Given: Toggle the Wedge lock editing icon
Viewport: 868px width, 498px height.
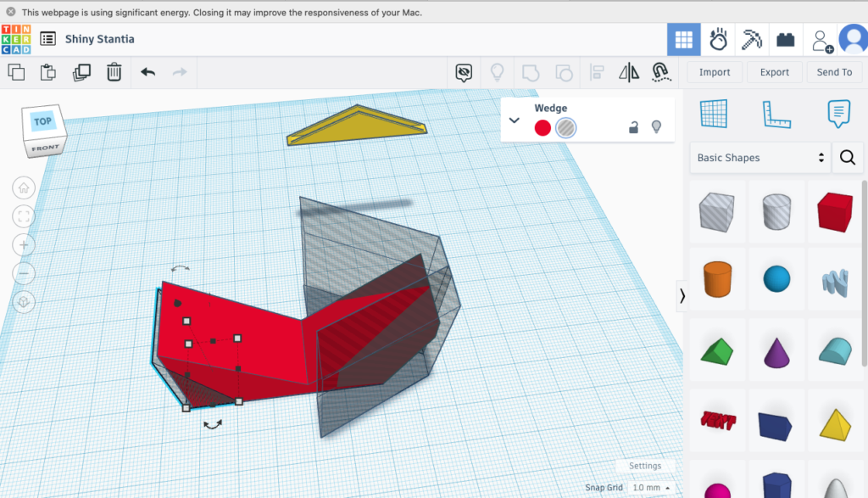Looking at the screenshot, I should click(633, 127).
